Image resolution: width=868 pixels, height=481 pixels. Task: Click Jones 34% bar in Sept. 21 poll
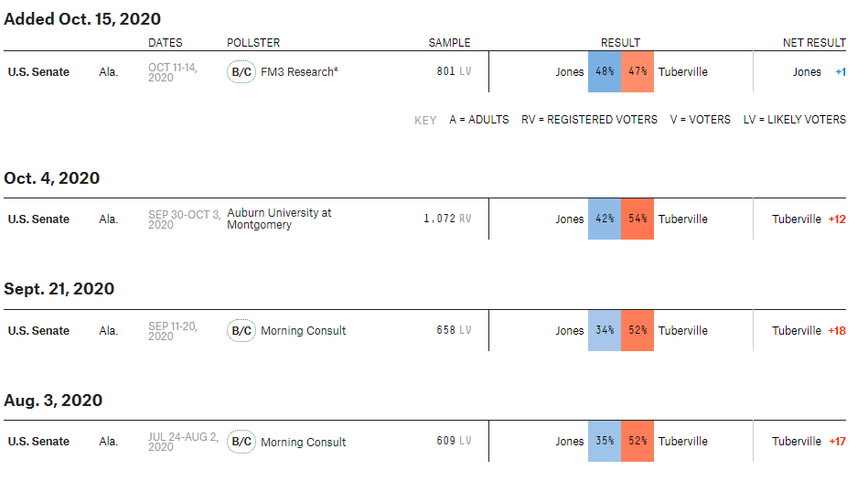pyautogui.click(x=605, y=330)
